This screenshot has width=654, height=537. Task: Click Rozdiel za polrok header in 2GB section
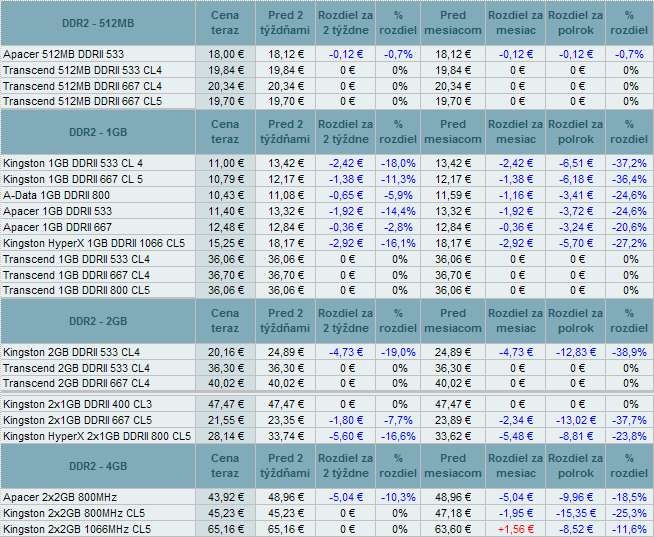pos(575,321)
